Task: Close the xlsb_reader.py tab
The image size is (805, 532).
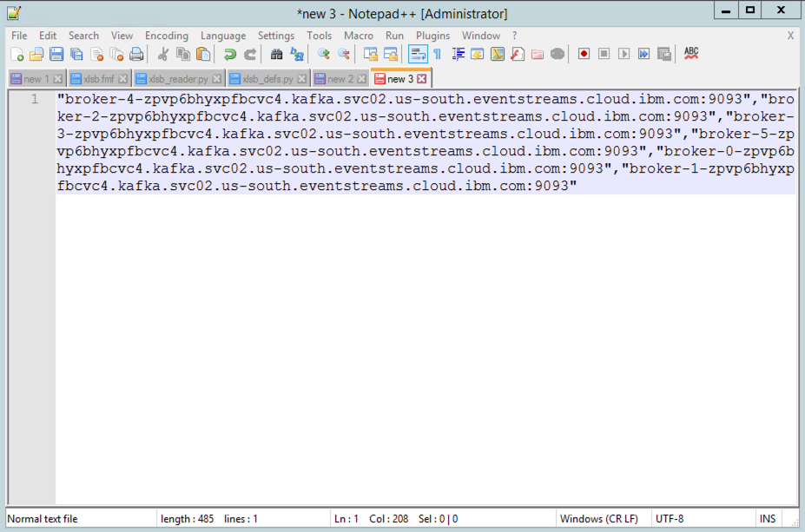Action: (x=216, y=79)
